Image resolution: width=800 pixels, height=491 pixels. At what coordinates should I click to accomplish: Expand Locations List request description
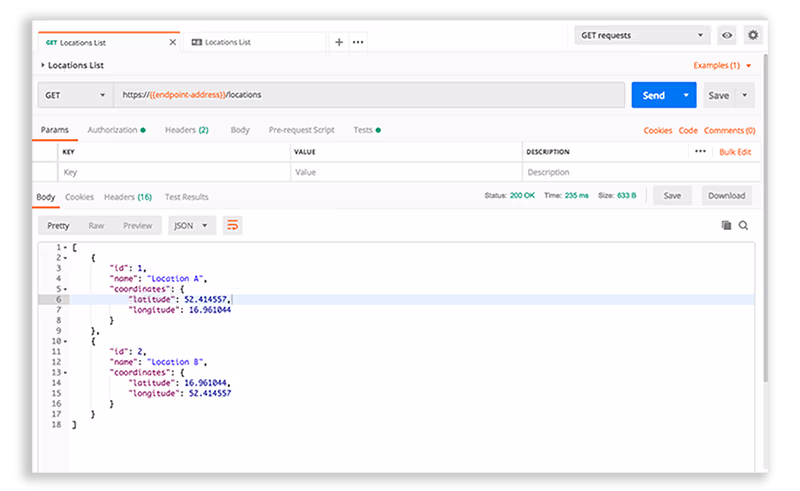[x=43, y=65]
